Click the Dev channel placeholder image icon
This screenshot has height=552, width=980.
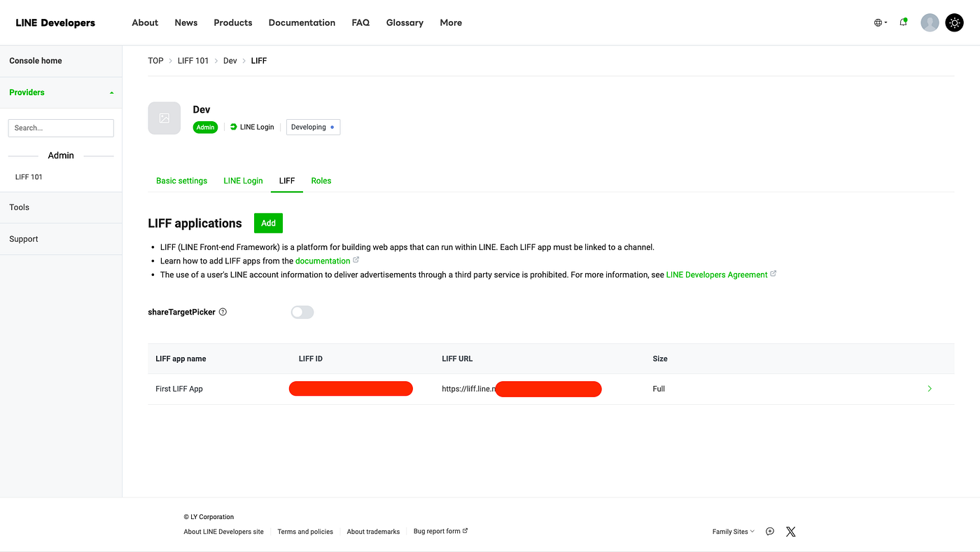point(164,118)
